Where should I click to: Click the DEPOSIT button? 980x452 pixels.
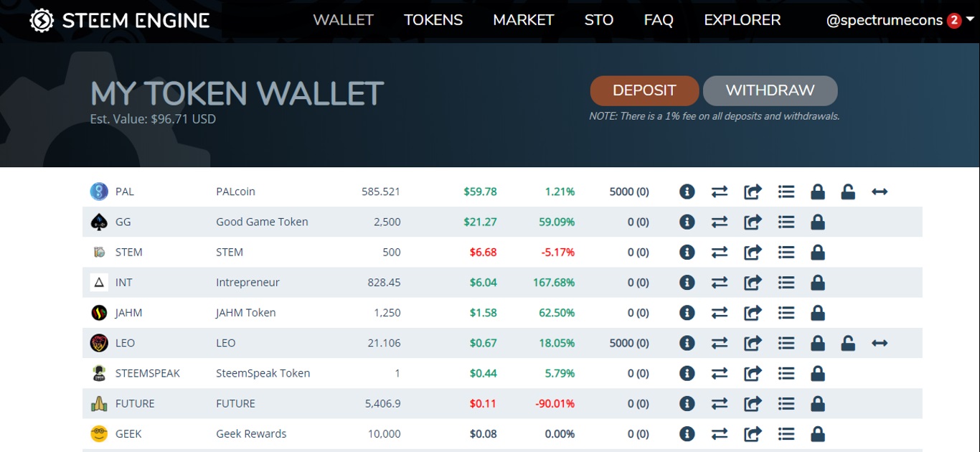(x=644, y=90)
